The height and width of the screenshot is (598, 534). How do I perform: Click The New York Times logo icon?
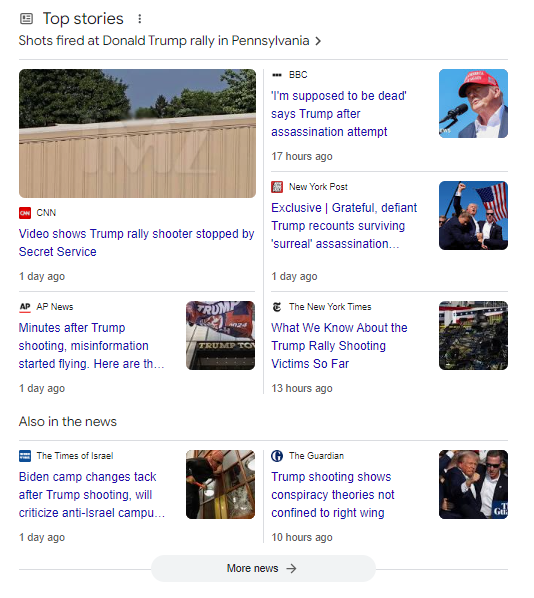click(x=277, y=307)
